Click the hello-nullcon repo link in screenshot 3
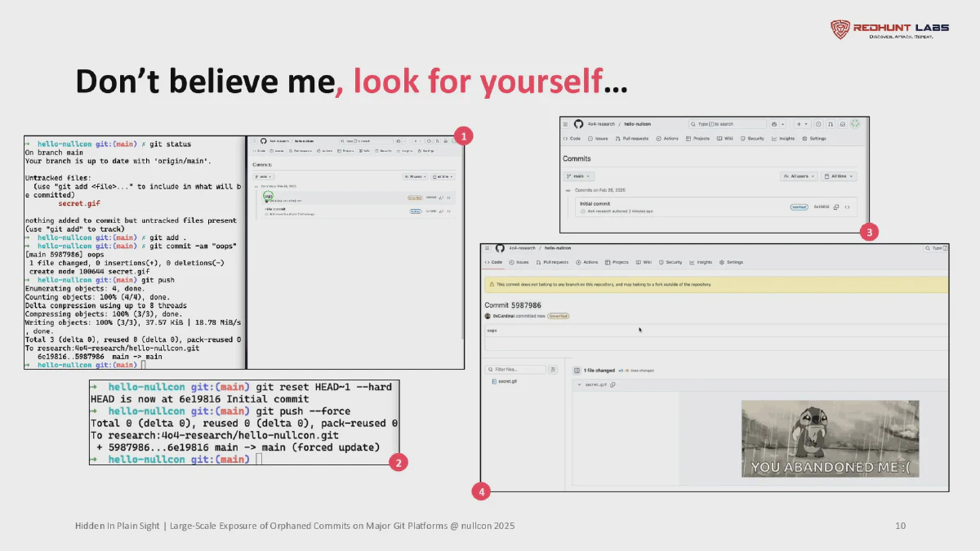Viewport: 980px width, 551px height. (637, 124)
